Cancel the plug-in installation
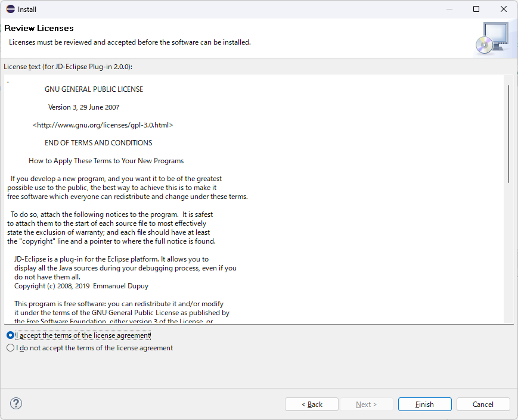This screenshot has width=518, height=420. pyautogui.click(x=483, y=404)
